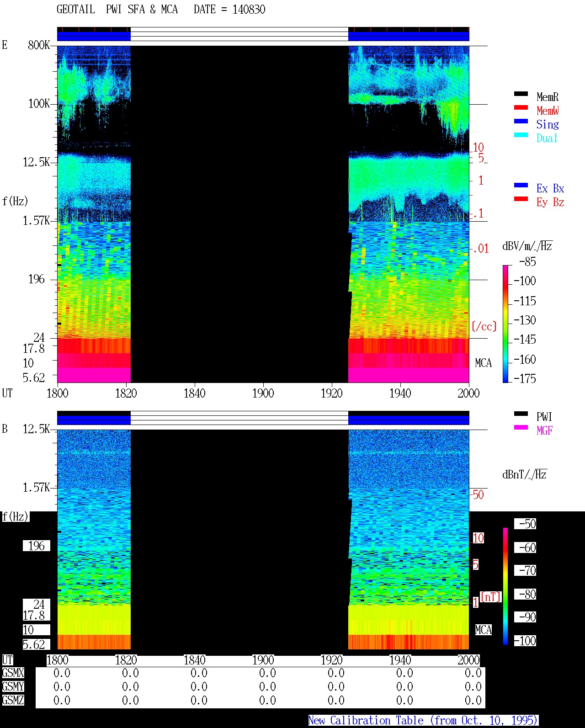
Task: Click the 'MGF' legend label text
Action: 545,430
